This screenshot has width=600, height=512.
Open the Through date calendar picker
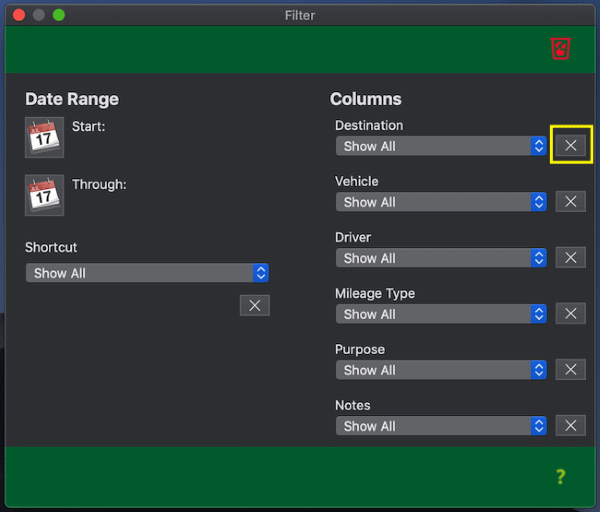(44, 196)
